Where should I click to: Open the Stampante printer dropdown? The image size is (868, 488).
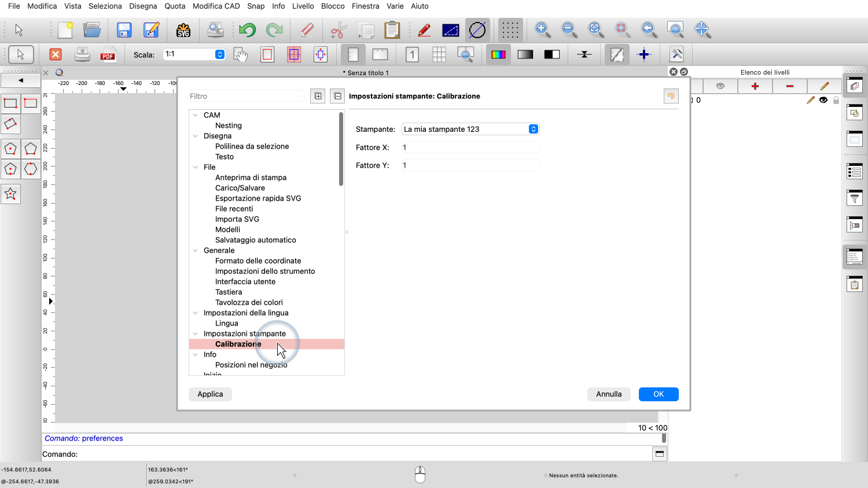click(x=533, y=129)
